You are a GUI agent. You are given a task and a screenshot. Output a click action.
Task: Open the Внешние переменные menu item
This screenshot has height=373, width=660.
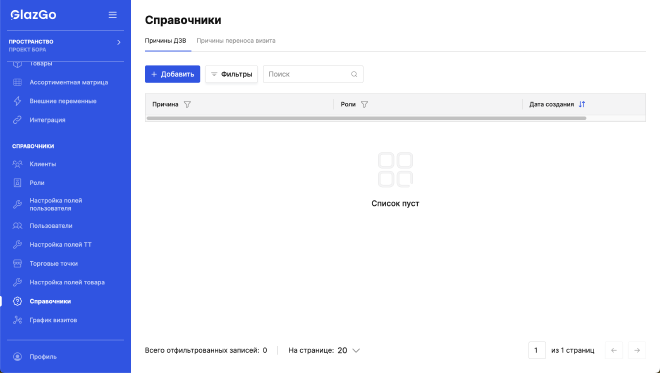point(63,101)
